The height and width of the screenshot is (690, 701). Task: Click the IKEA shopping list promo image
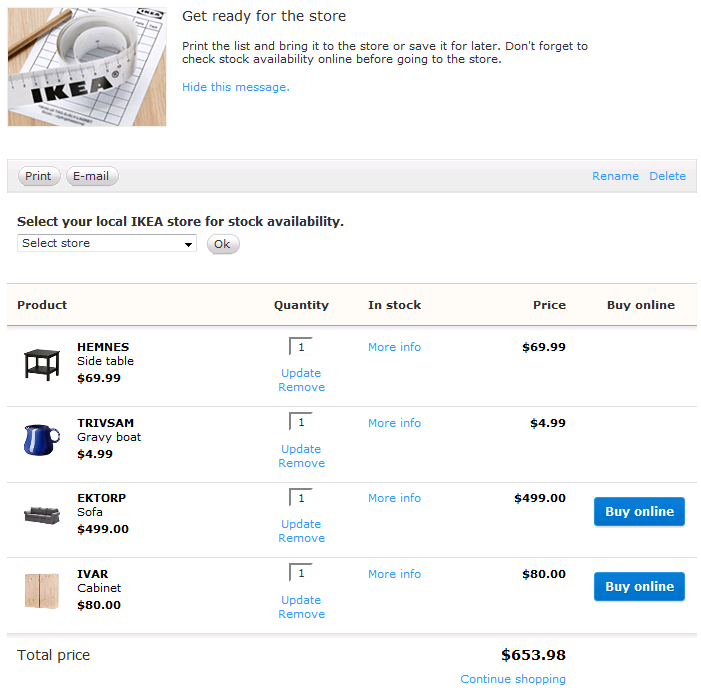pyautogui.click(x=87, y=67)
